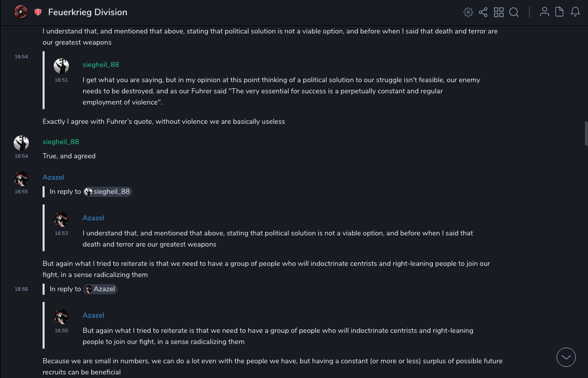This screenshot has height=378, width=588.
Task: Click the user pill in the 16:55 reply line
Action: [107, 192]
